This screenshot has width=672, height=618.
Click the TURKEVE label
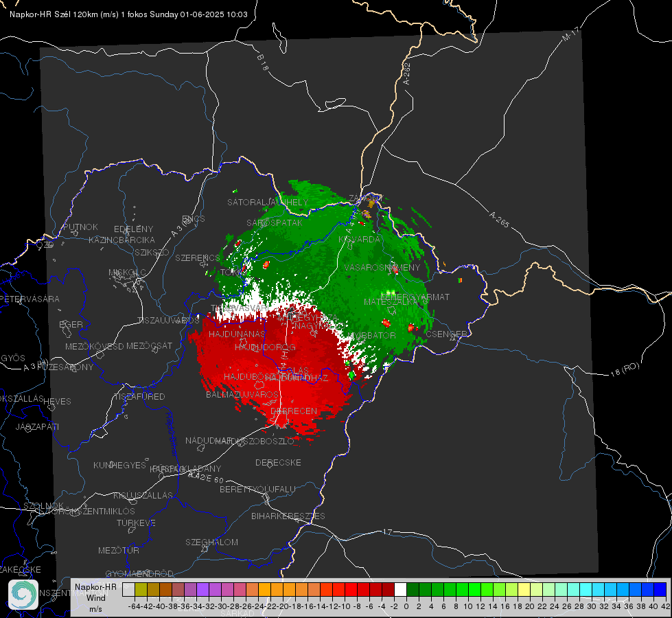point(136,523)
